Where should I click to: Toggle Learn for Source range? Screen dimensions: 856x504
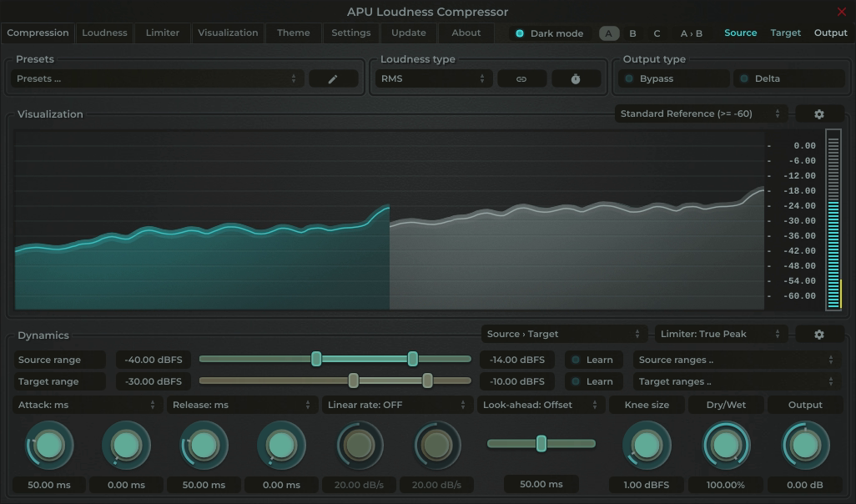tap(593, 360)
